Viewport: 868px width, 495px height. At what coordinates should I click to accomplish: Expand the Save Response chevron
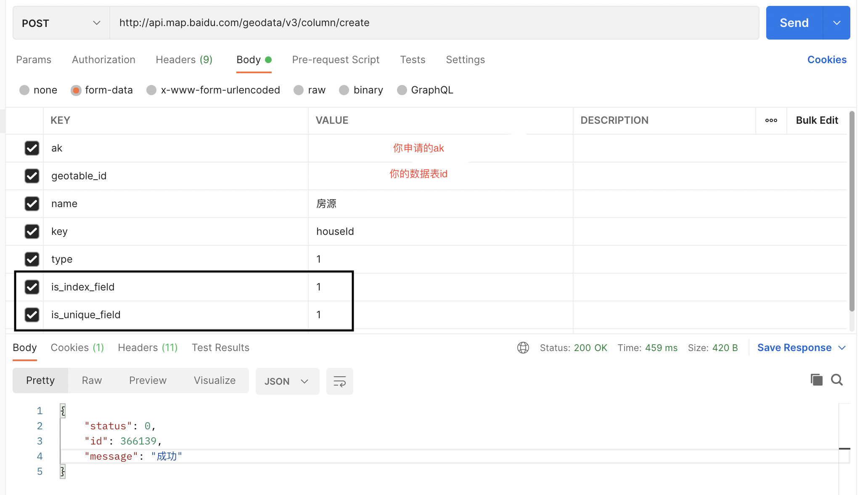[x=842, y=348]
